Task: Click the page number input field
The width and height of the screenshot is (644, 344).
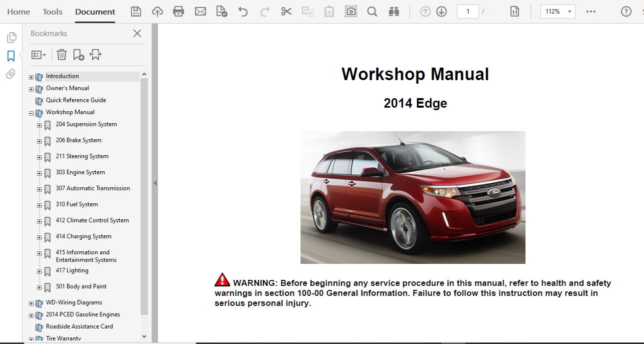Action: [x=468, y=12]
